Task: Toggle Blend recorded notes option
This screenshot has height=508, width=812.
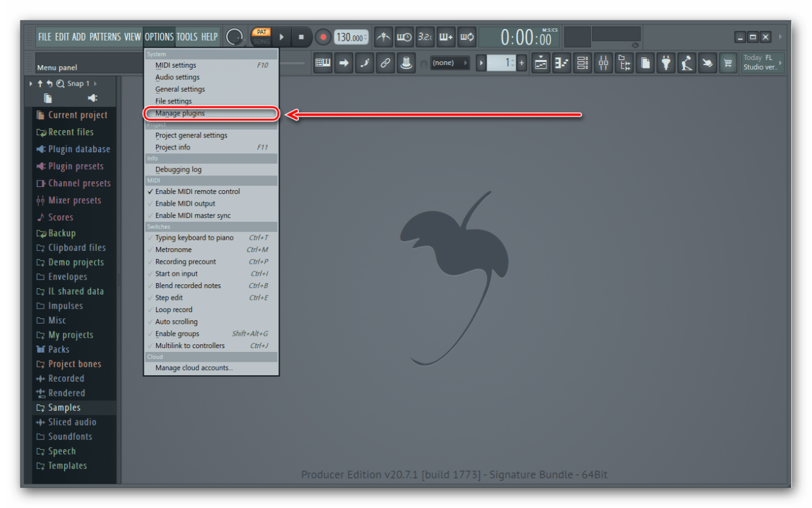Action: pos(211,286)
